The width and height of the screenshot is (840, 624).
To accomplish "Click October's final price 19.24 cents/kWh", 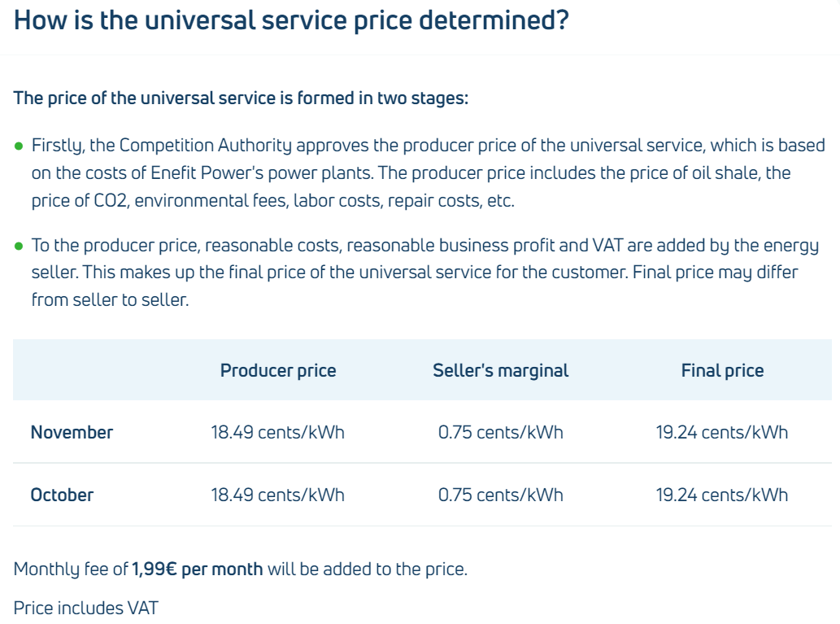I will point(722,495).
